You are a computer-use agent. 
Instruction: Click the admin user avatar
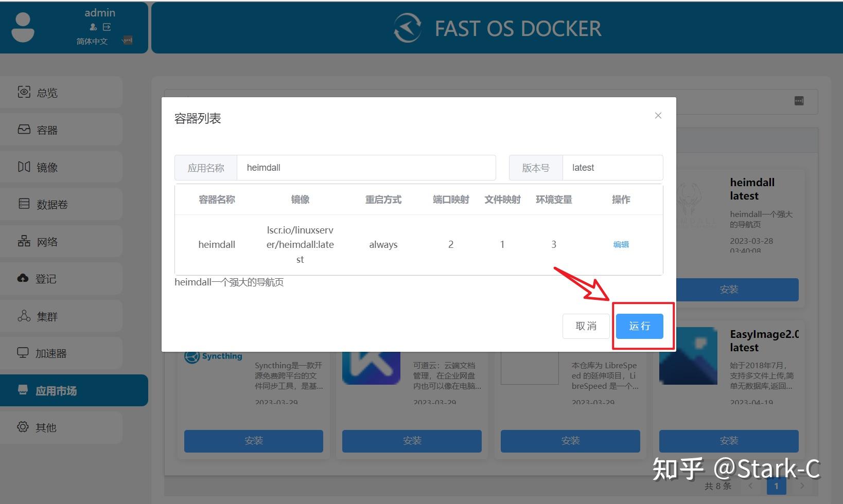[23, 27]
